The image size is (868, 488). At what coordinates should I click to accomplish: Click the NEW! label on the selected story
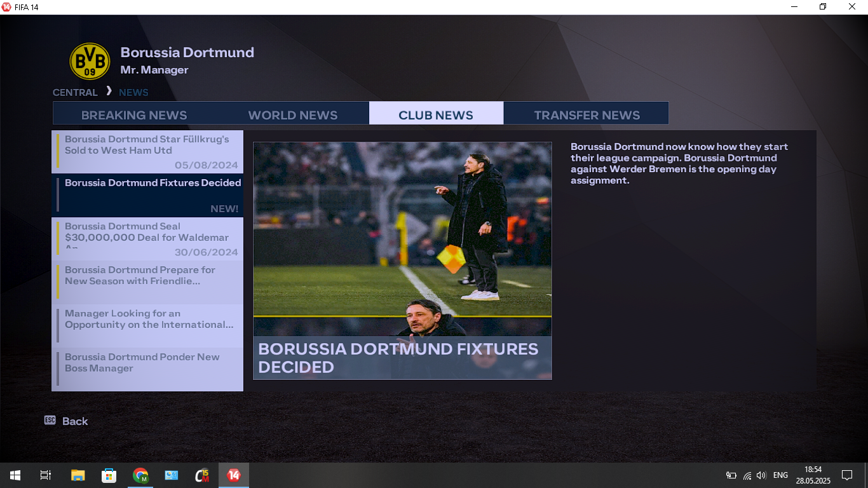pyautogui.click(x=224, y=209)
